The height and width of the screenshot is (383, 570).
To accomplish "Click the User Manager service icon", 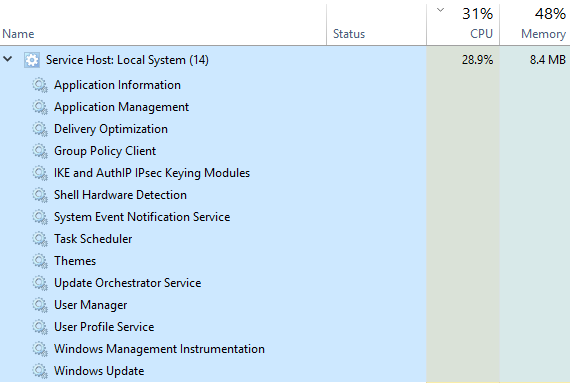I will point(40,305).
